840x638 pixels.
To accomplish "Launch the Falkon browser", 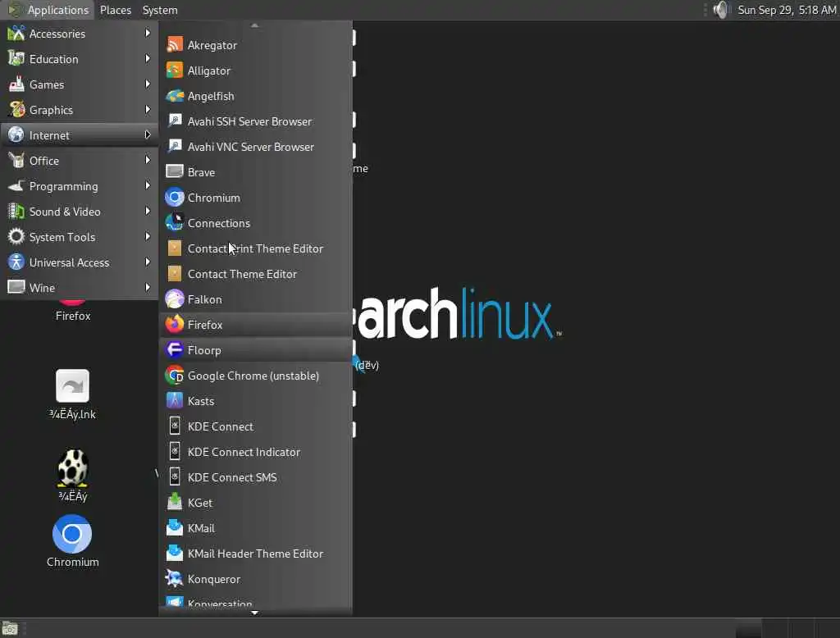I will 256,299.
